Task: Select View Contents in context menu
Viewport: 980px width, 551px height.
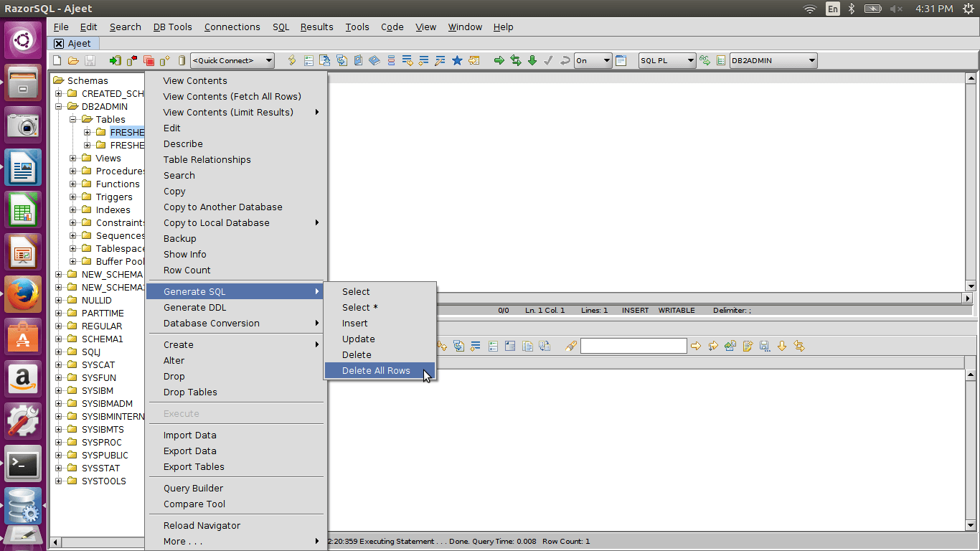Action: coord(236,81)
